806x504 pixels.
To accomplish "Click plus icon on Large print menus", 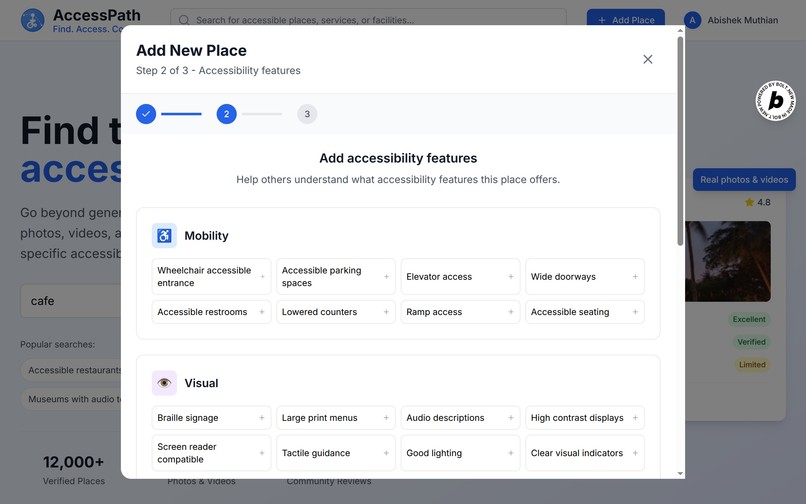I will point(387,418).
